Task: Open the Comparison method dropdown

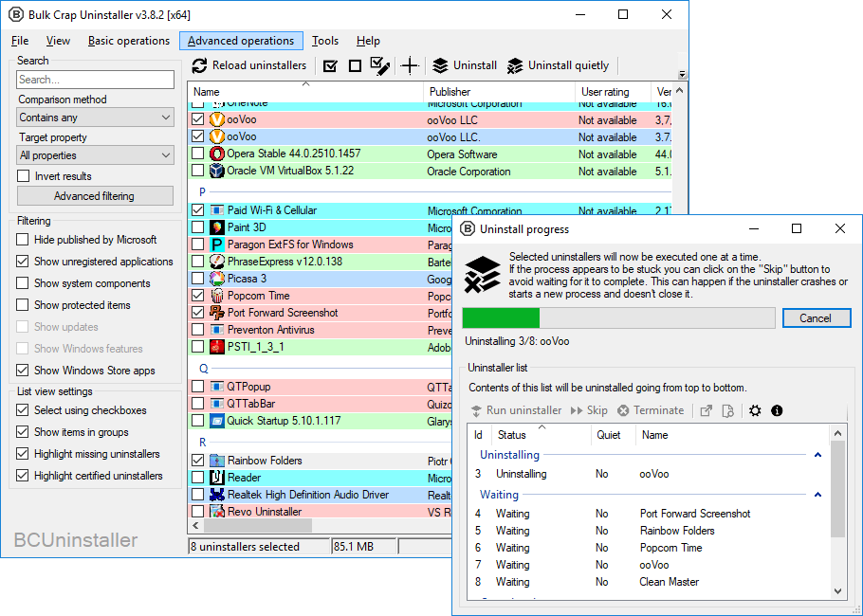Action: (95, 118)
